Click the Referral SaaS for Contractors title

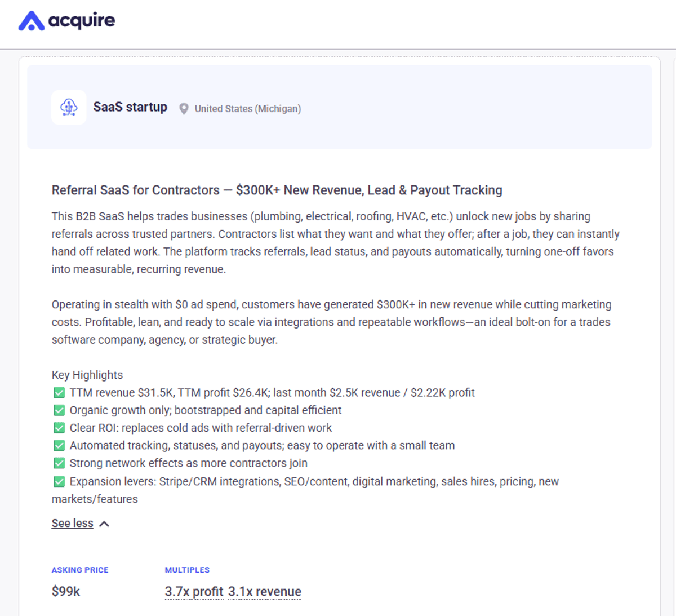click(277, 190)
